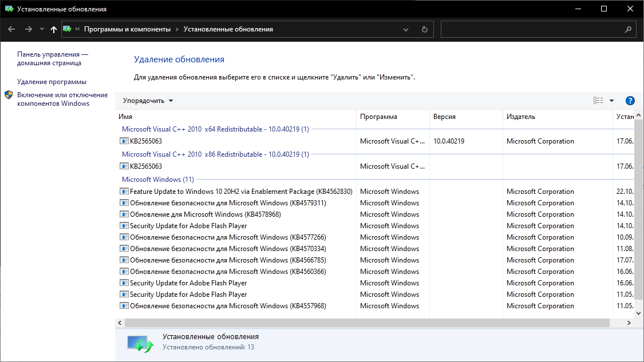Click the view layout icon
Image resolution: width=644 pixels, height=362 pixels.
pyautogui.click(x=598, y=101)
